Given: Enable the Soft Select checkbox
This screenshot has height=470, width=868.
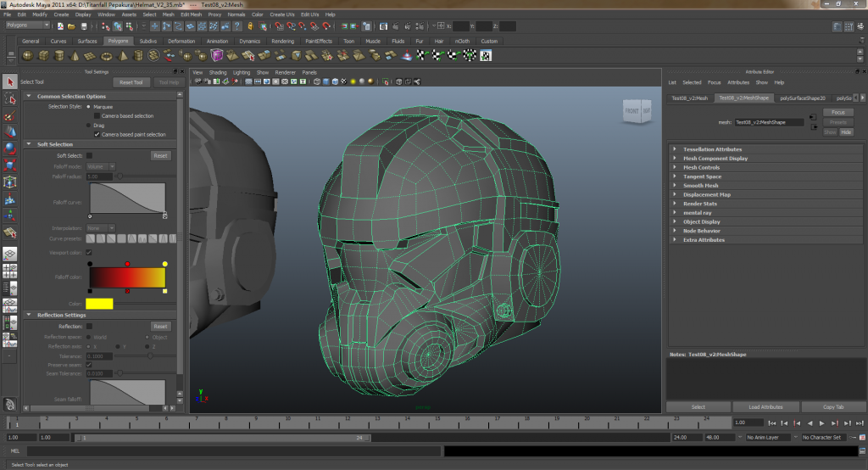Looking at the screenshot, I should pyautogui.click(x=90, y=156).
